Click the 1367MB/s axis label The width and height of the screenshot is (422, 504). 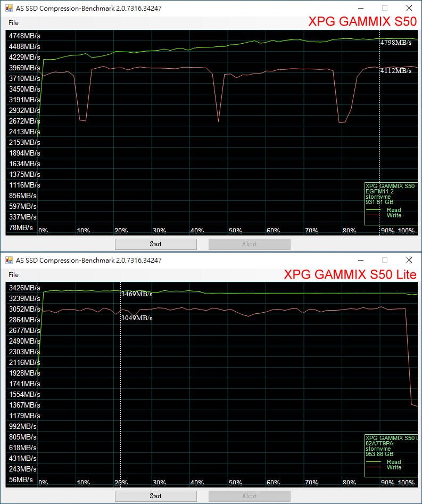(x=24, y=405)
